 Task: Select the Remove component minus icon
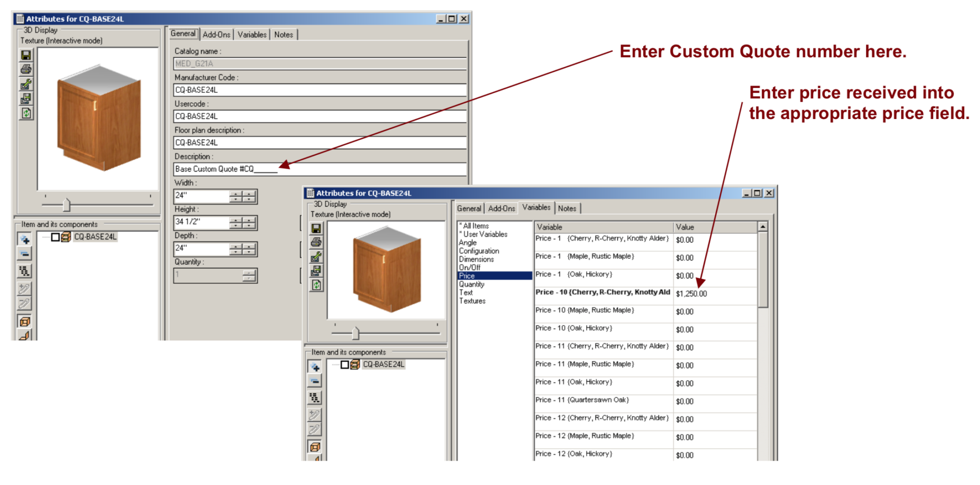point(24,254)
